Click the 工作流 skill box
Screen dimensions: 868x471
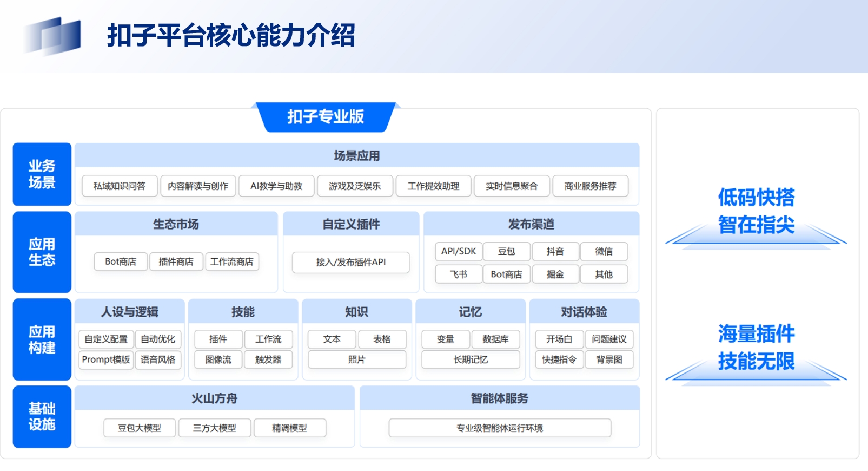pyautogui.click(x=269, y=339)
